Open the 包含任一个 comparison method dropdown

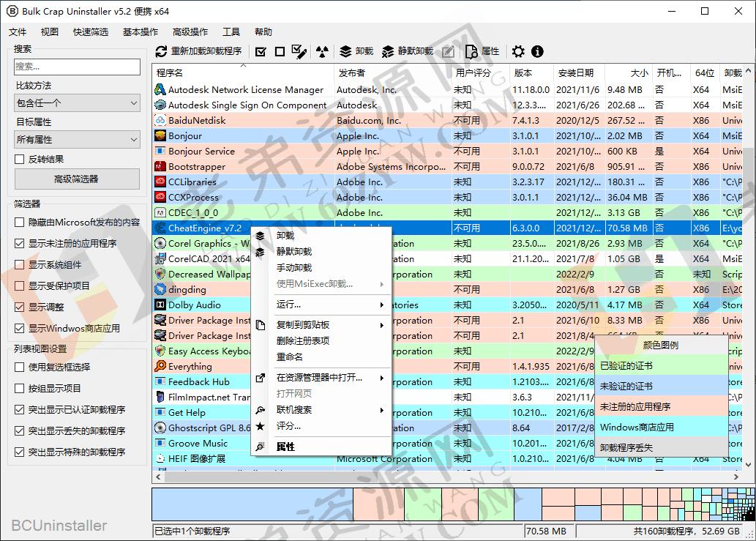click(x=76, y=102)
